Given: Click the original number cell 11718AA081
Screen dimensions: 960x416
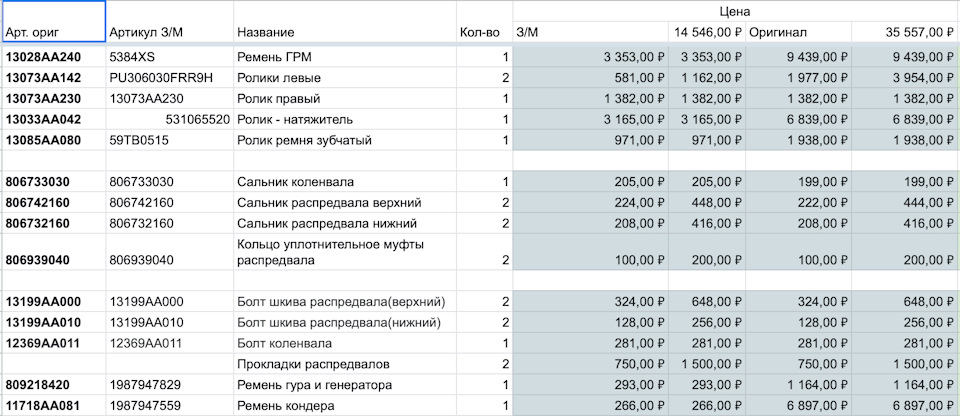Looking at the screenshot, I should (52, 406).
